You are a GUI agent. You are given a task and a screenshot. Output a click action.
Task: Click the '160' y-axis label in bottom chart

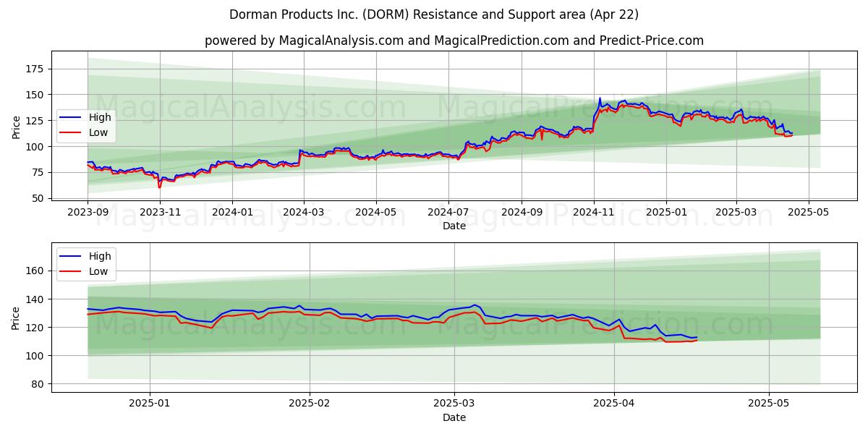[x=36, y=271]
